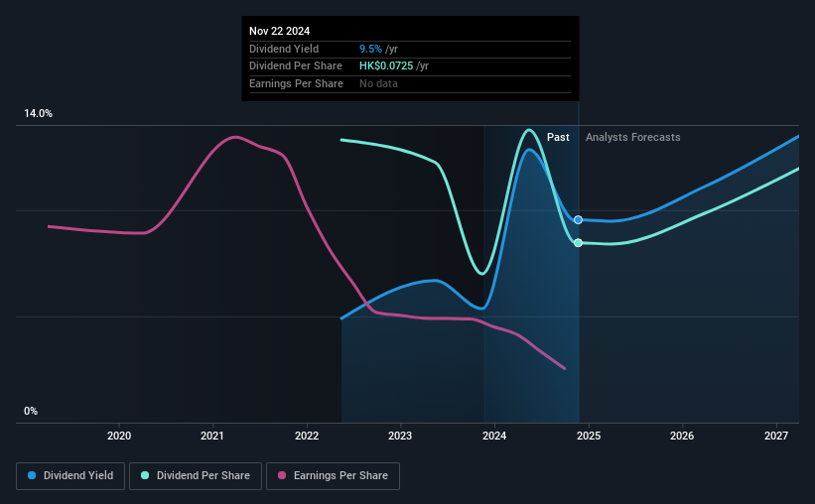Click the 2021 x-axis label
This screenshot has height=504, width=815.
click(212, 436)
